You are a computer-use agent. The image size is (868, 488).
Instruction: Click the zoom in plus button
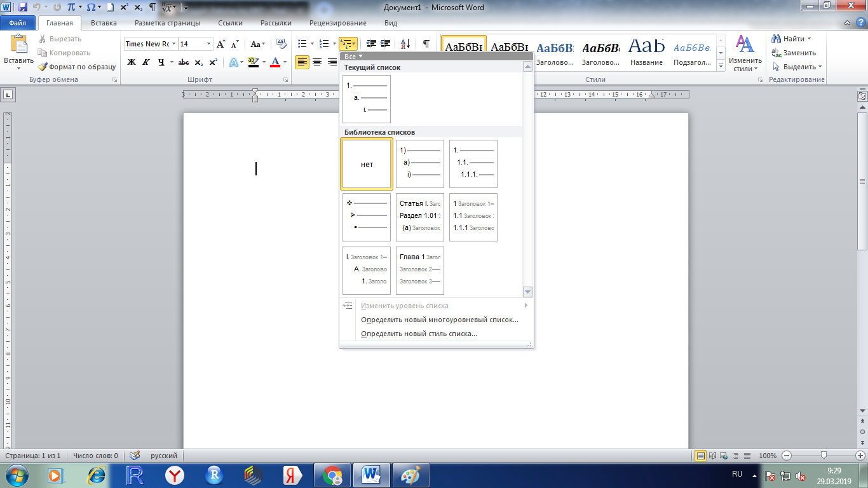(x=860, y=456)
